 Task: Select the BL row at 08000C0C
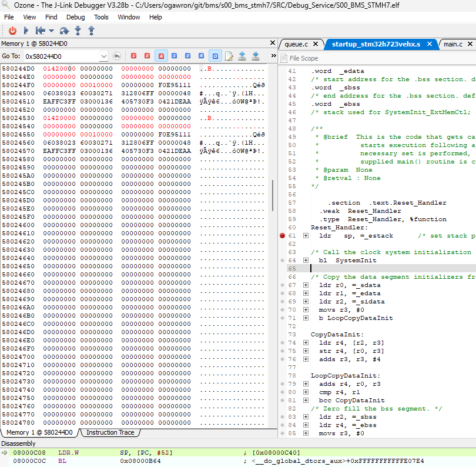pos(238,461)
